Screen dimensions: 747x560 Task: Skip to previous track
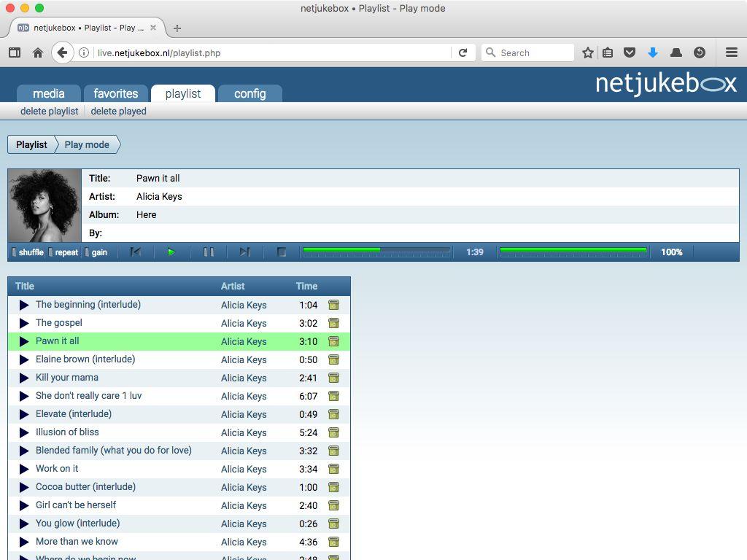tap(136, 252)
